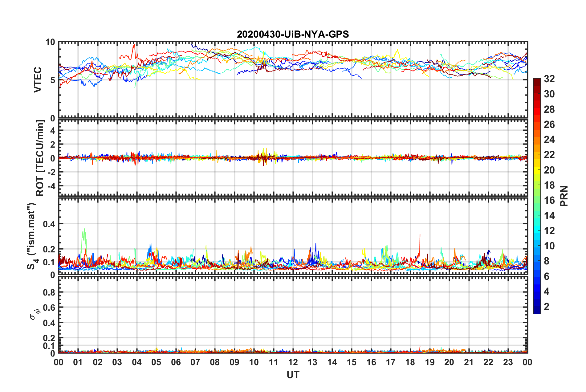This screenshot has width=586, height=392.
Task: Click colorbar tick label "22"
Action: click(549, 155)
